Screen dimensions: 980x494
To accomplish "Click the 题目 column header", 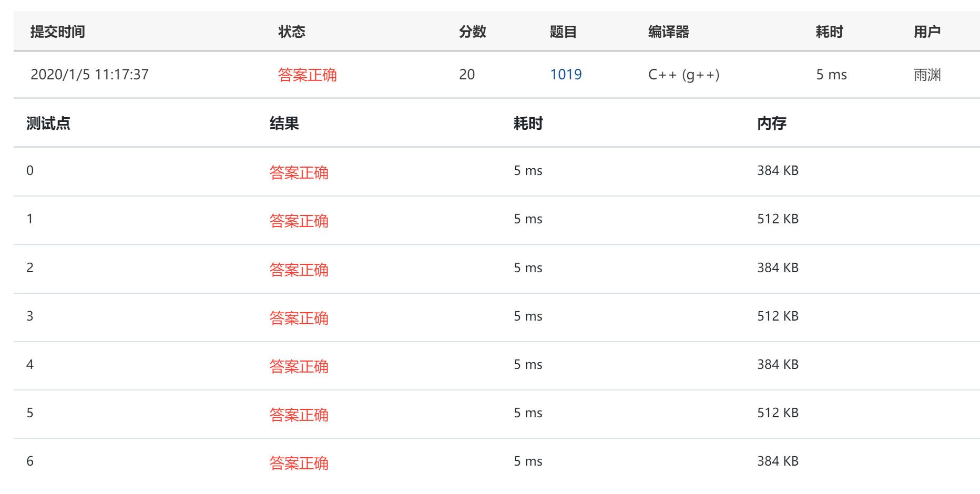I will point(562,32).
